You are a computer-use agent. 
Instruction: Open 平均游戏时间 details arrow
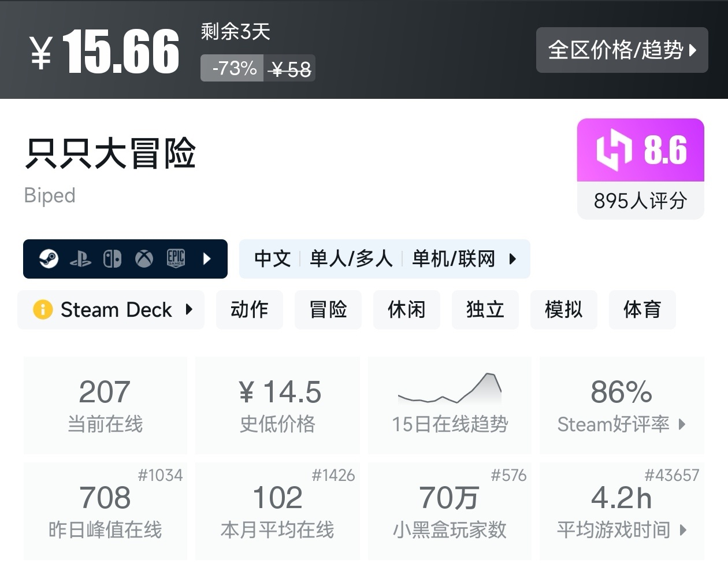683,529
